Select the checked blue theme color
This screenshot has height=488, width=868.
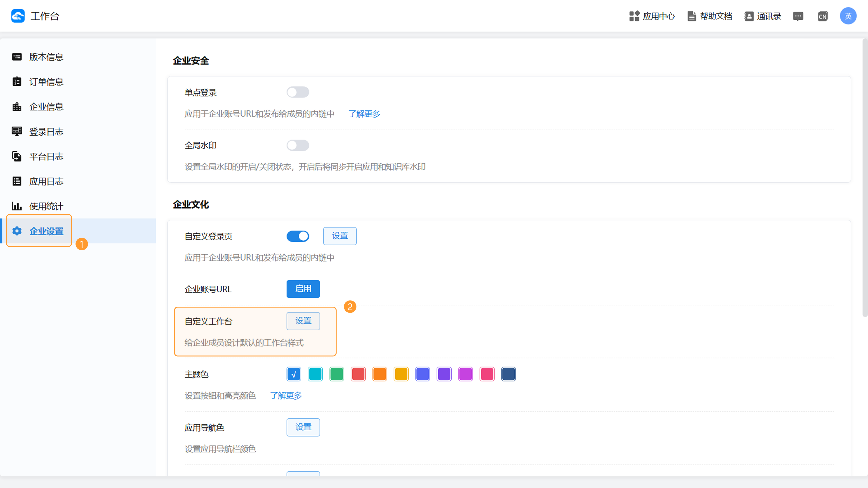[x=293, y=374]
